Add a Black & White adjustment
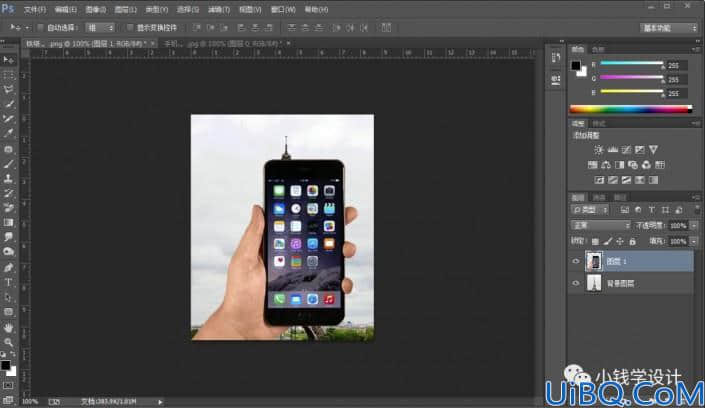The height and width of the screenshot is (408, 705). tap(620, 165)
